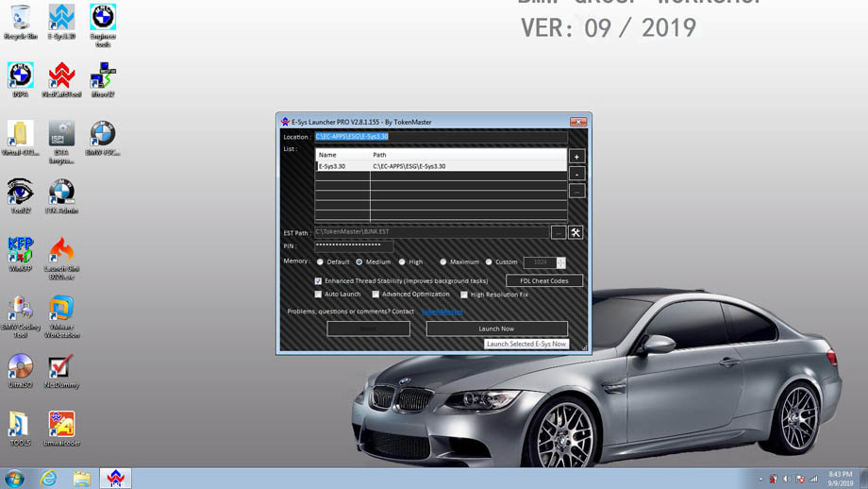Select the E-Sys3.30 row in the list

[x=442, y=166]
